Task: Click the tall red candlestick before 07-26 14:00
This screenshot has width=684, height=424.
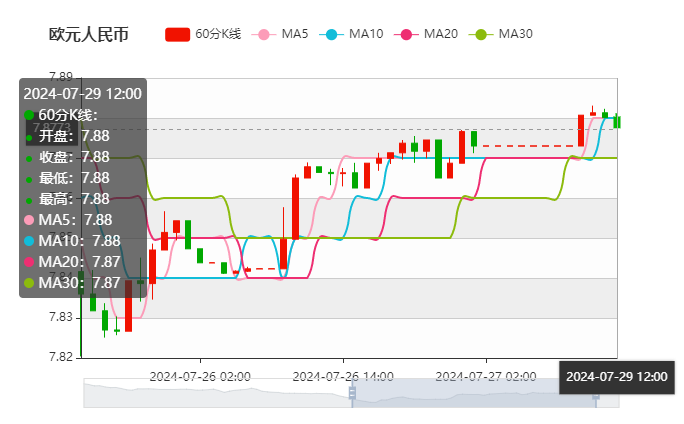Action: 295,208
